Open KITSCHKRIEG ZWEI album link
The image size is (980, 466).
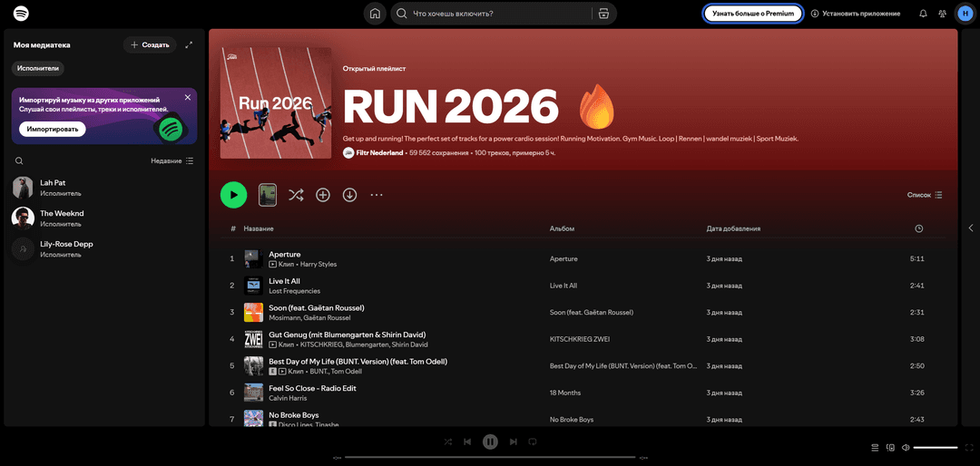click(x=580, y=339)
